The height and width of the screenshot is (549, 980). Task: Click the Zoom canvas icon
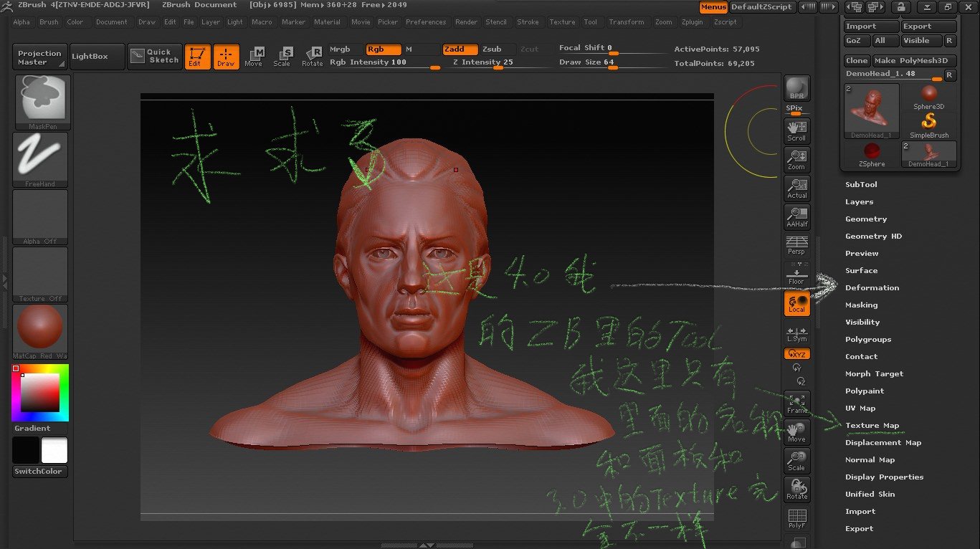pos(796,160)
